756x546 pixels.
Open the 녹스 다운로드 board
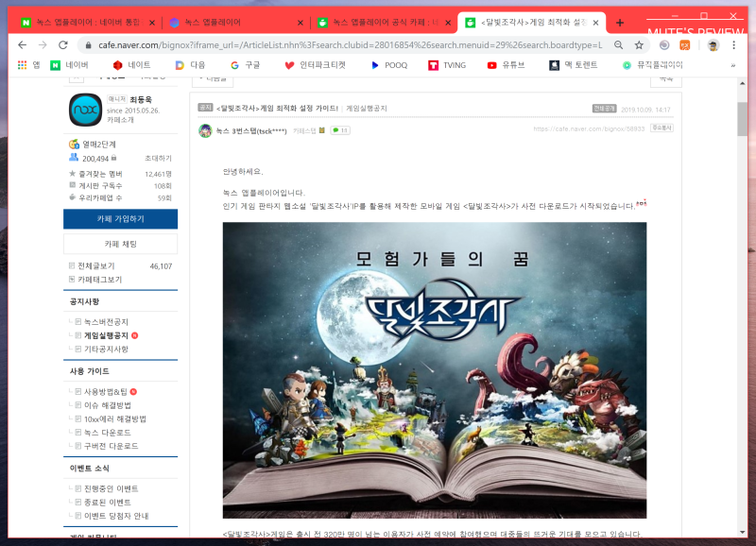pos(108,433)
